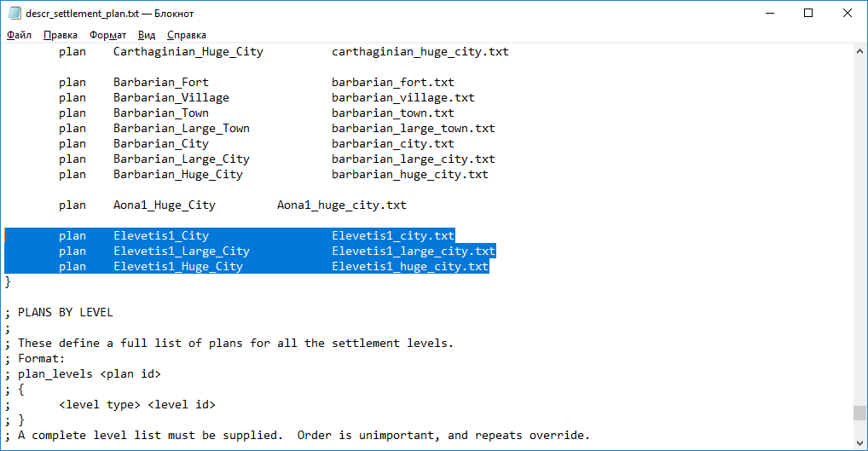Viewport: 868px width, 451px height.
Task: Place cursor on Carthaginian_Huge_City text
Action: point(188,52)
